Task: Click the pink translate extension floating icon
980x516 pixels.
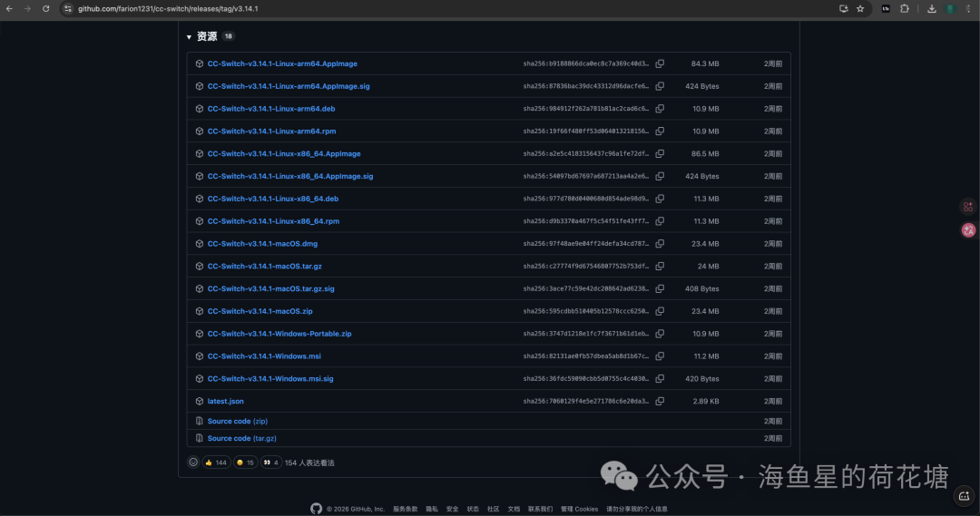Action: pyautogui.click(x=969, y=230)
